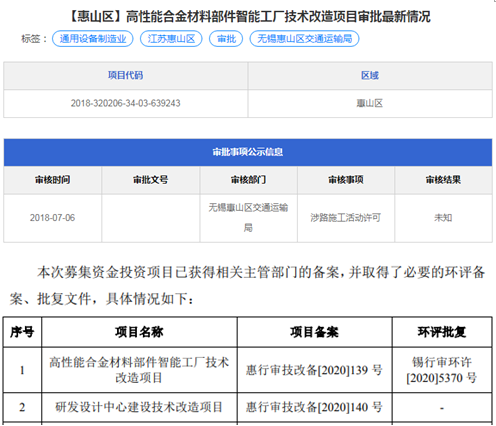Click the 审批文号 column header
Screen dimensions: 496x426
[x=151, y=180]
